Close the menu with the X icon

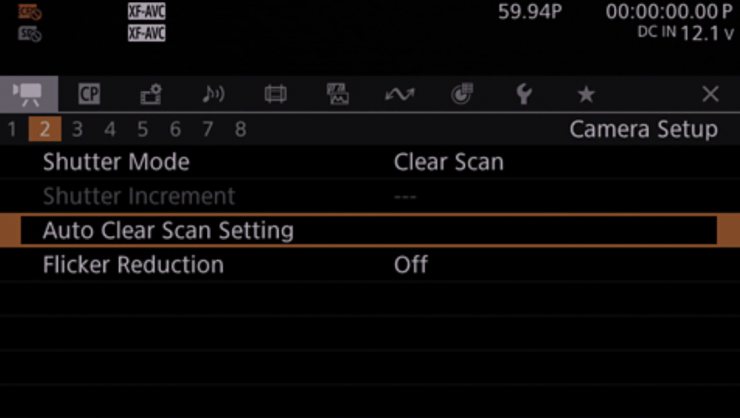710,94
